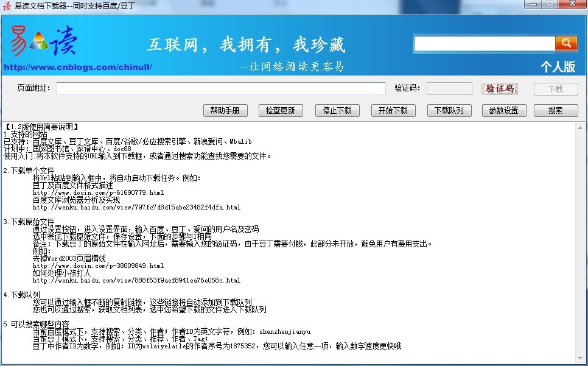Click the docin.com p-61690779 example URL

(98, 192)
